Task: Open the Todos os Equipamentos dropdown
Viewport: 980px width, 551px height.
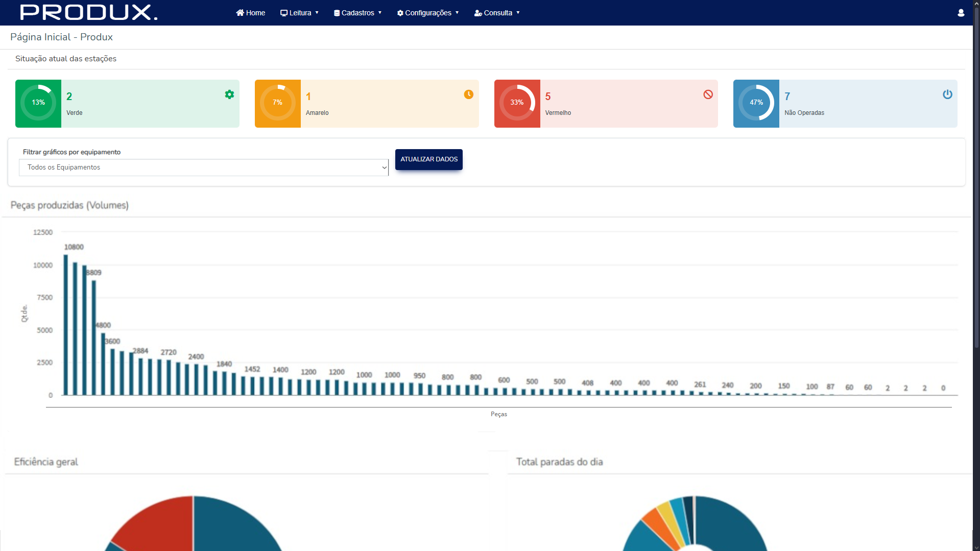Action: pos(204,167)
